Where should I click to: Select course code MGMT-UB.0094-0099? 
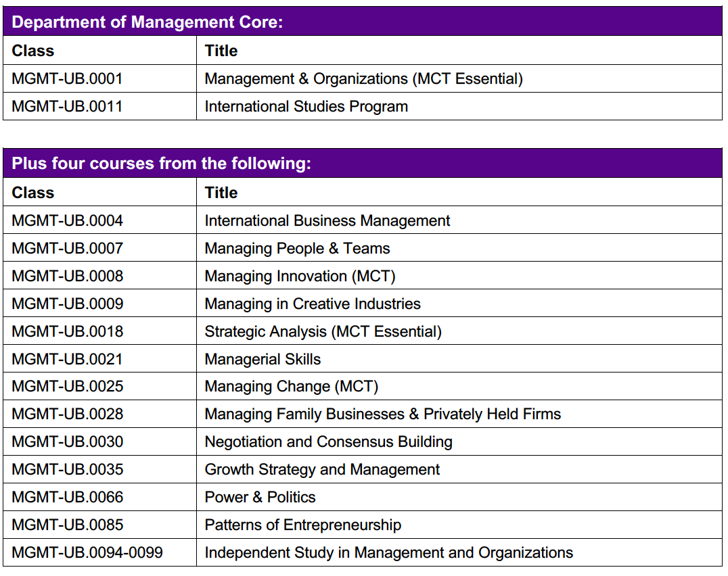pos(87,553)
